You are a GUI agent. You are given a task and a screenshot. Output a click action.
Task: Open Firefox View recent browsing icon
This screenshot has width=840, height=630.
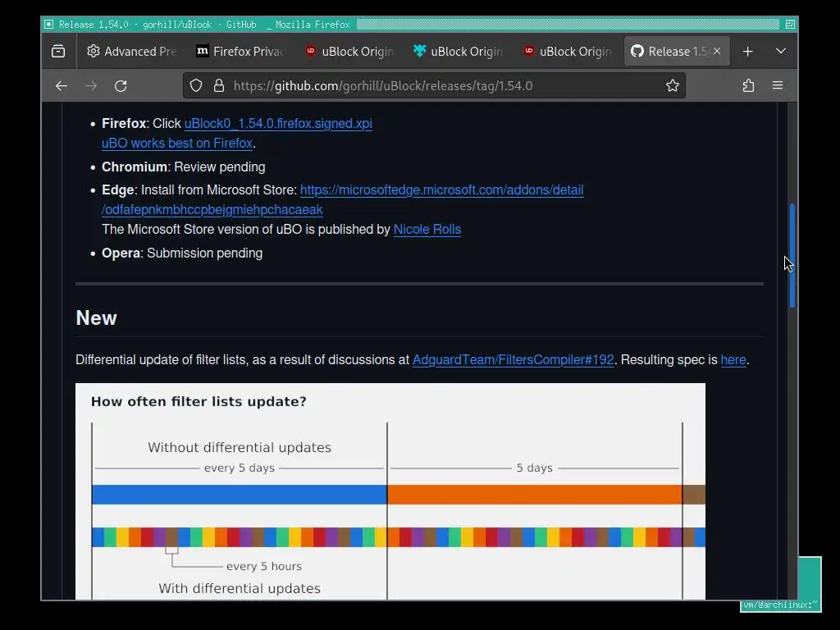pyautogui.click(x=58, y=52)
